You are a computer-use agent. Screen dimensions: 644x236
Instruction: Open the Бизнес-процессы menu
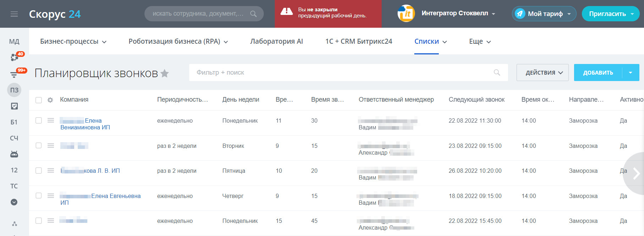pyautogui.click(x=73, y=41)
